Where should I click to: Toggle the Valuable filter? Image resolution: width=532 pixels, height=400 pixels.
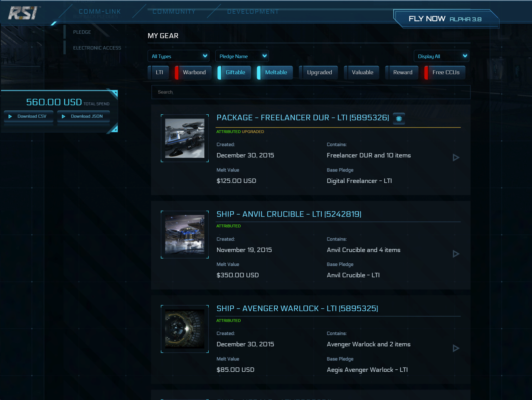tap(362, 72)
